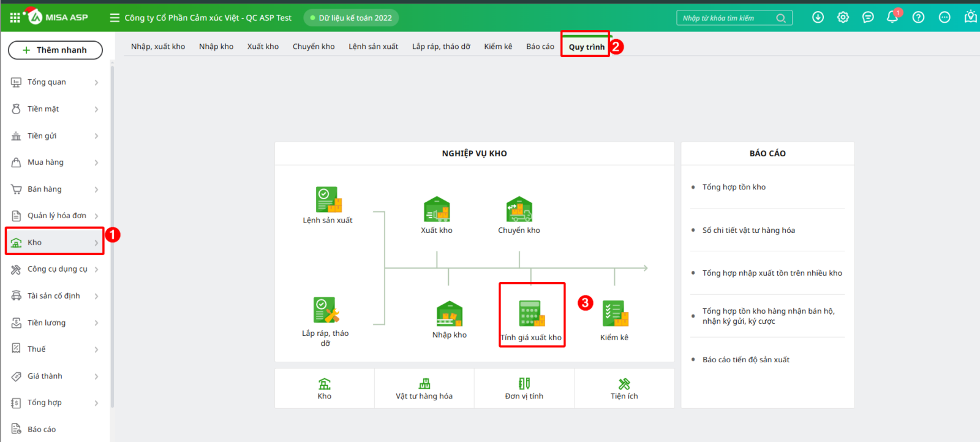Click the Tính giá xuất kho icon
The height and width of the screenshot is (442, 980).
point(531,314)
